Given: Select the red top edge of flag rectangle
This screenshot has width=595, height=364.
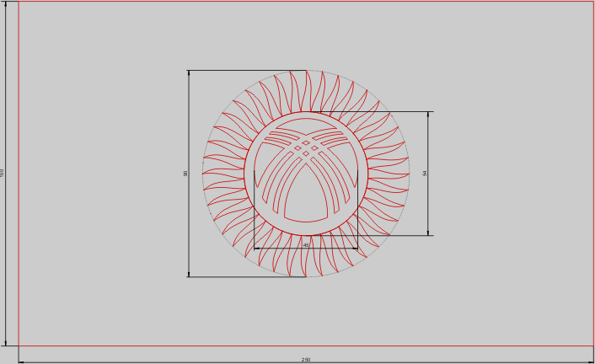Looking at the screenshot, I should click(x=306, y=2).
